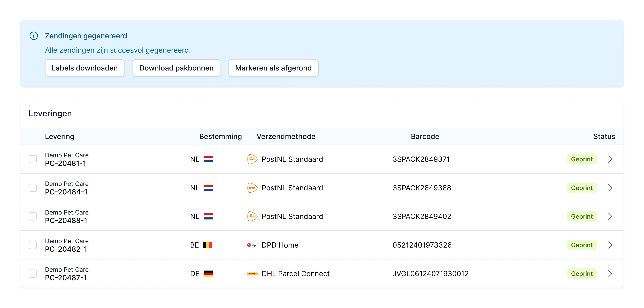Expand the PC-20482-1 row arrow
This screenshot has width=644, height=308.
point(610,245)
